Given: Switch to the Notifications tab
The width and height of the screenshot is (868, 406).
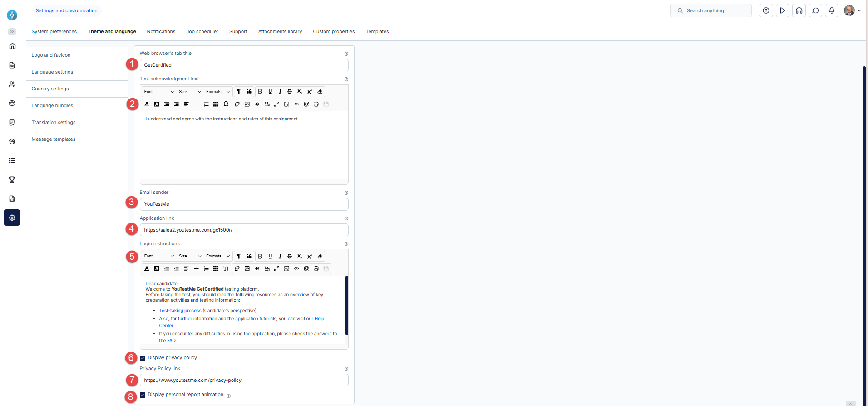Looking at the screenshot, I should (161, 32).
